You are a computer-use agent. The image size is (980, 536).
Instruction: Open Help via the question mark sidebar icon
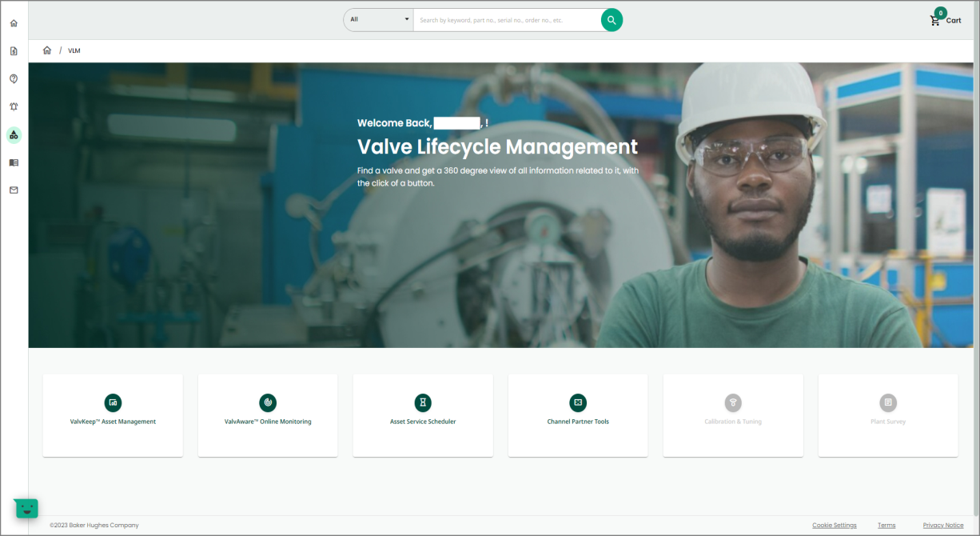tap(13, 78)
